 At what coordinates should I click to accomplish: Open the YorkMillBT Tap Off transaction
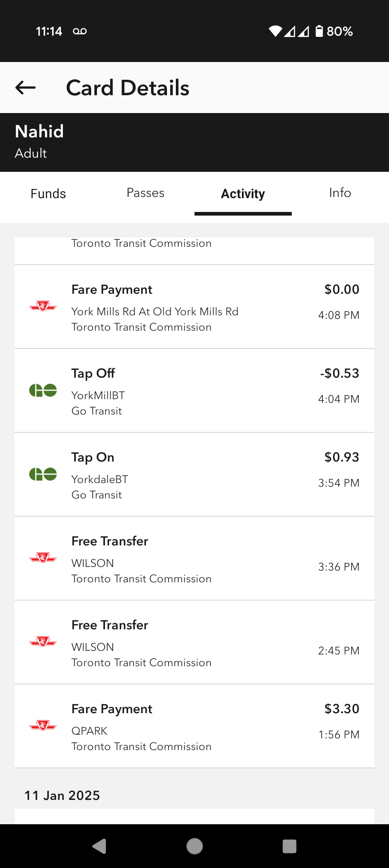194,391
